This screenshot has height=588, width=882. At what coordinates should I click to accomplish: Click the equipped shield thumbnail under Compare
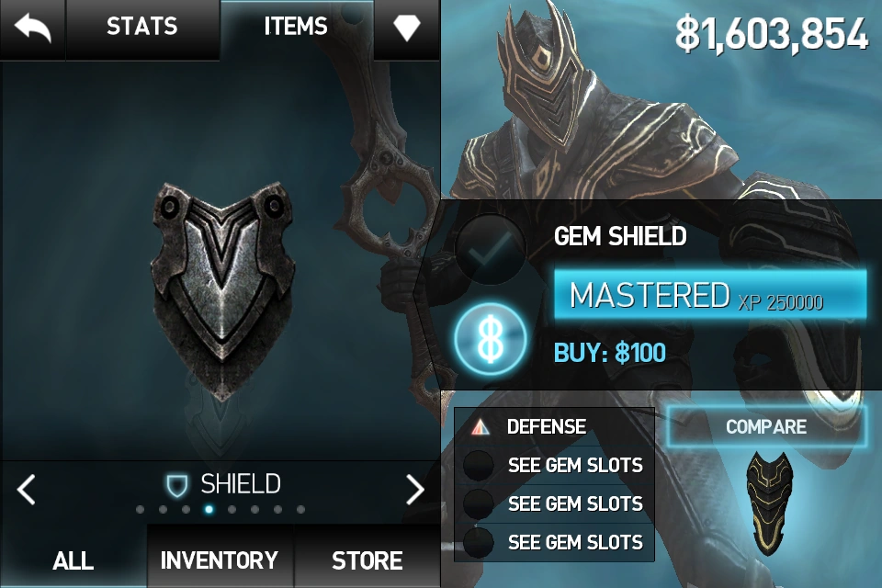click(x=769, y=503)
